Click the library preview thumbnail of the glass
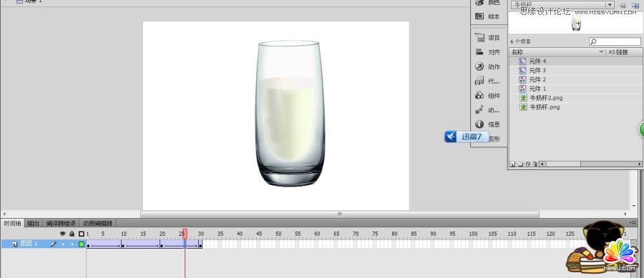The height and width of the screenshot is (278, 644). point(577,24)
